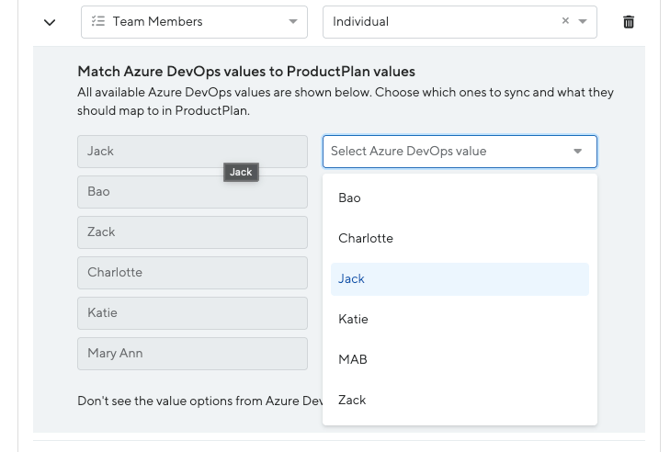Click the Mary Ann ProductPlan value field
The width and height of the screenshot is (670, 452).
192,353
